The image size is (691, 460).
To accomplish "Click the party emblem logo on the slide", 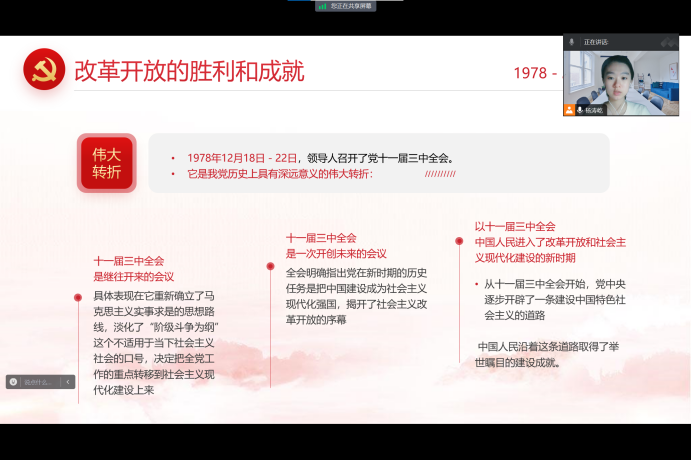I will coord(43,72).
